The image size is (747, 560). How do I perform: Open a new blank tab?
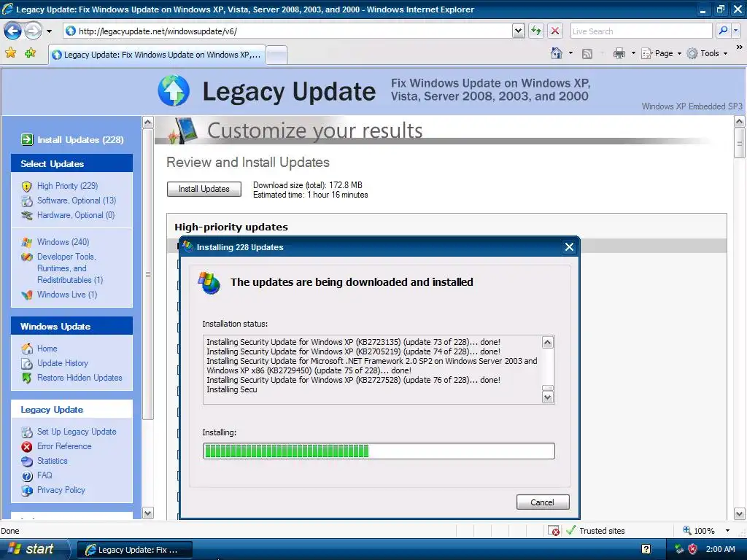point(276,55)
